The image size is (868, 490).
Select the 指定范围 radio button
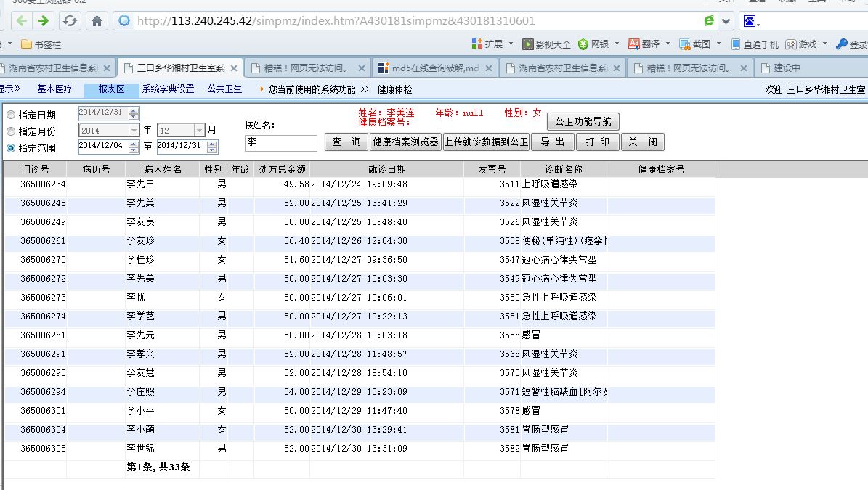coord(10,148)
